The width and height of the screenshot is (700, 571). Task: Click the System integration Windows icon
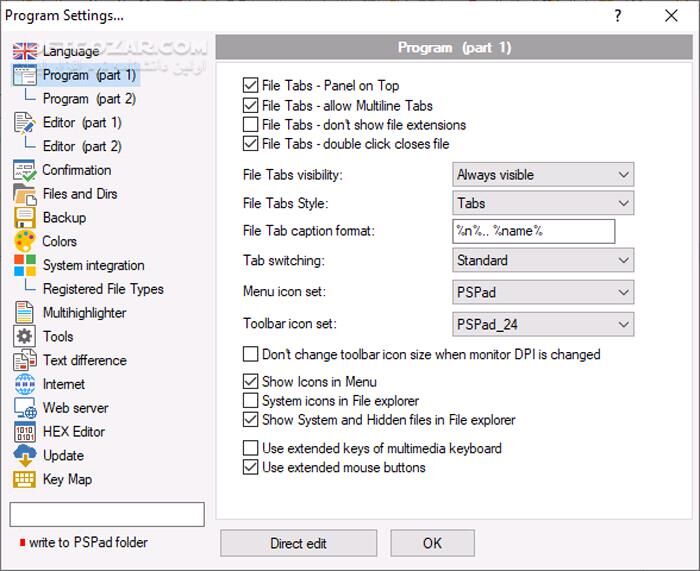(x=25, y=265)
